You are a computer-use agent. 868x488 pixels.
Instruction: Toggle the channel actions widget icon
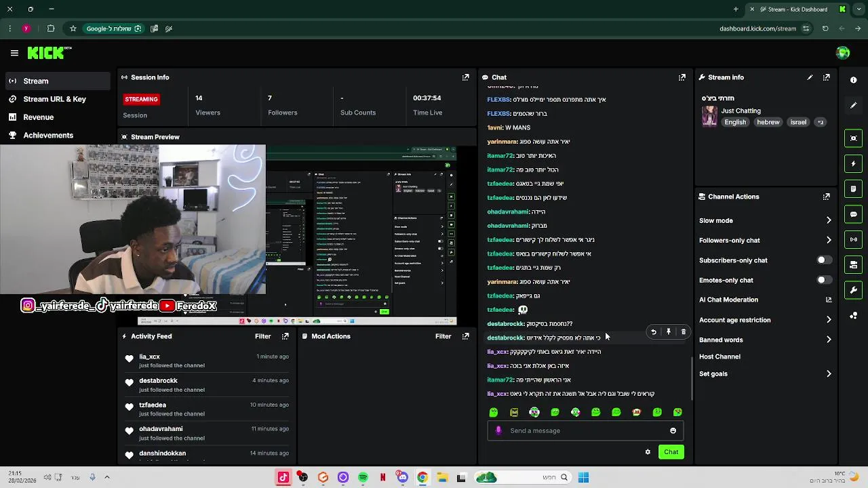(854, 264)
